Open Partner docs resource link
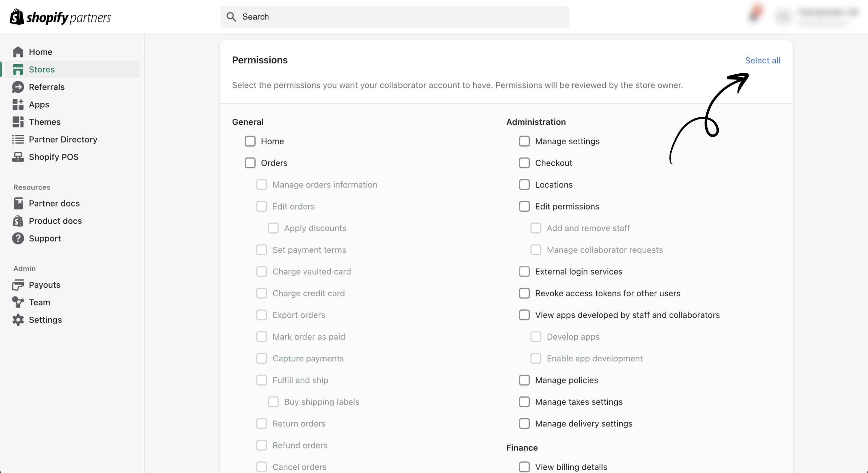This screenshot has width=868, height=473. (54, 203)
